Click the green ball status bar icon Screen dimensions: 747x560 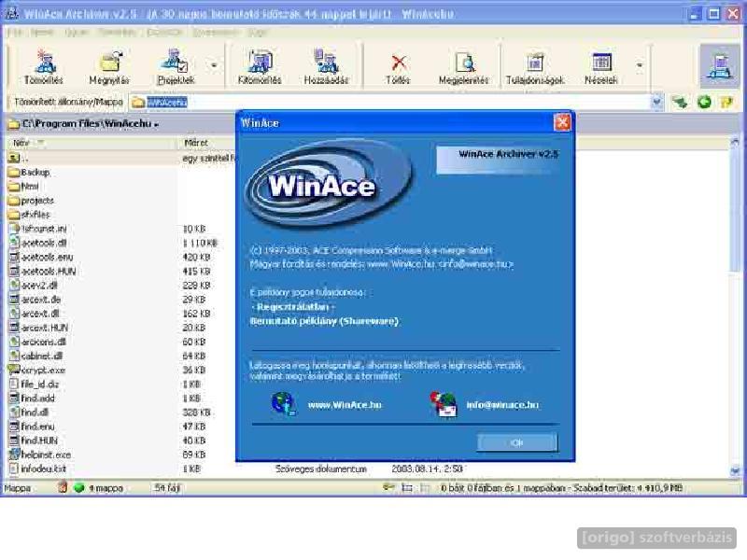(x=79, y=487)
